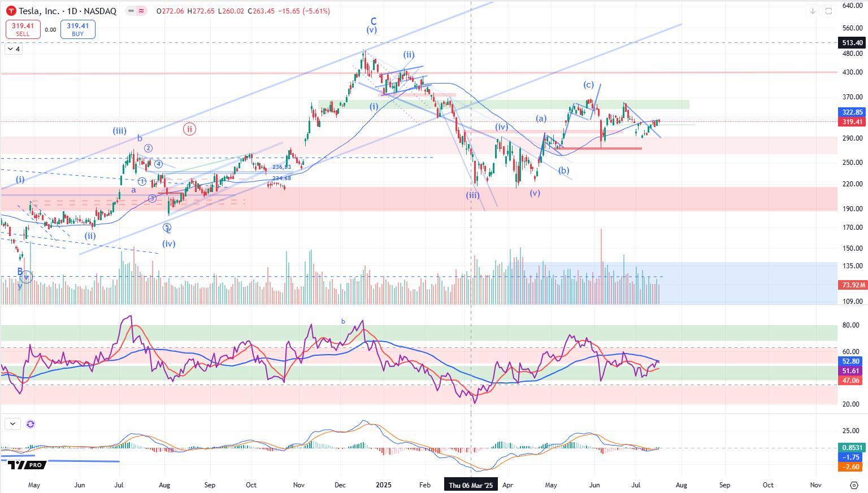Maximize chart pane with the square icon
This screenshot has width=868, height=493.
828,11
